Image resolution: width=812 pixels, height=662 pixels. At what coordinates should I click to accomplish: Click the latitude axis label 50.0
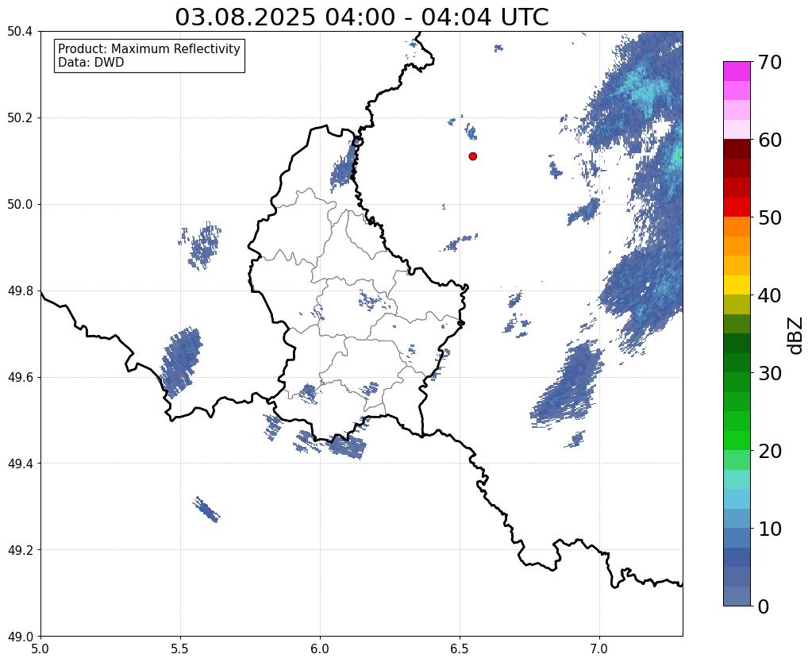[x=20, y=205]
